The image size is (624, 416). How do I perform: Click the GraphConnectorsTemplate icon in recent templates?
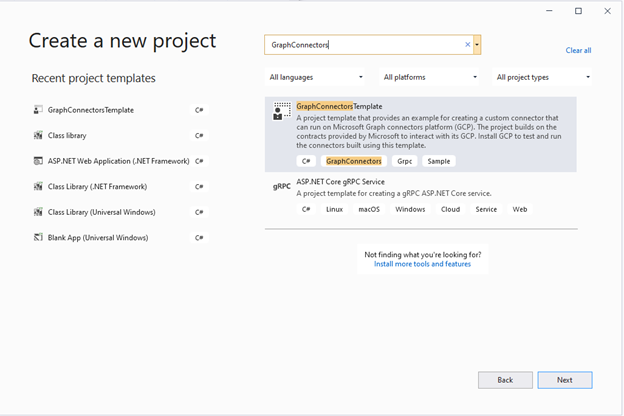pos(38,110)
